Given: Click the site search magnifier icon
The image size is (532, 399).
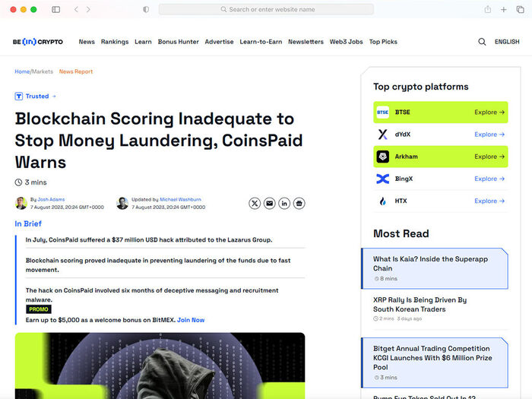Looking at the screenshot, I should click(482, 42).
